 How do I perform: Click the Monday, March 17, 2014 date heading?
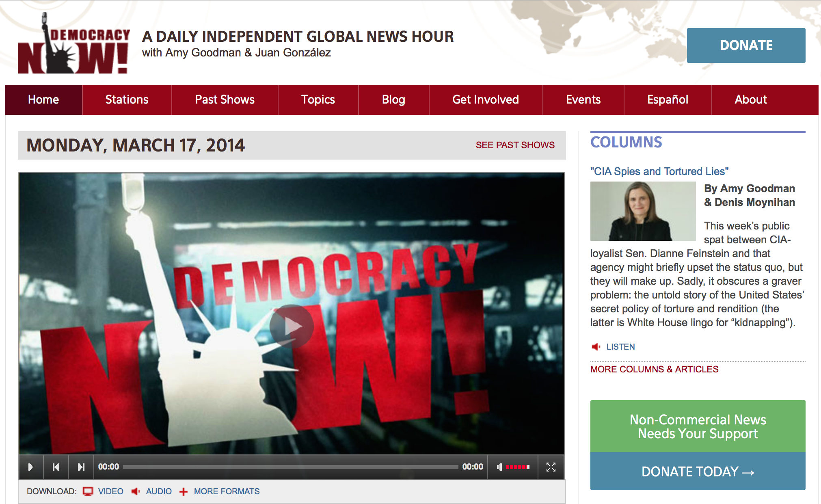coord(136,145)
